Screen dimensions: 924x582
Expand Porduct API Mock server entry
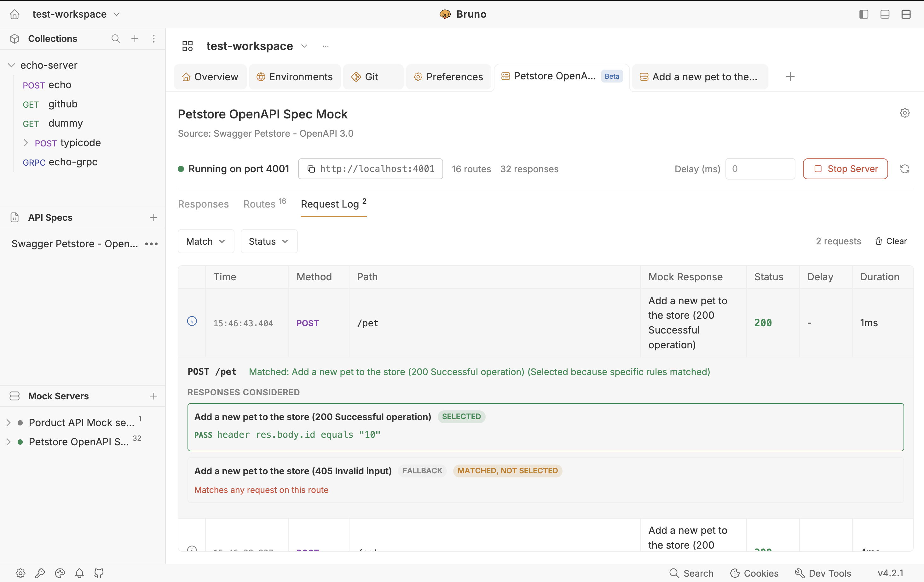(x=9, y=423)
